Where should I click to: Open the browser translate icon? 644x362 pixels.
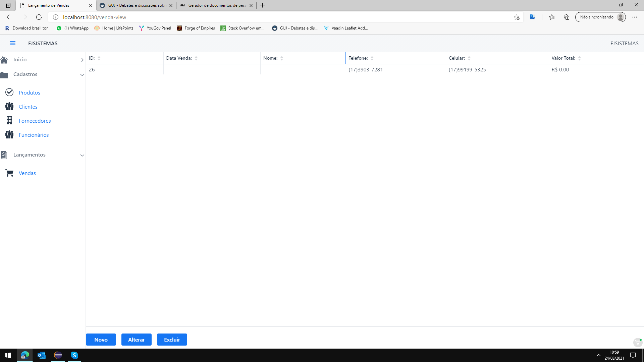coord(532,17)
